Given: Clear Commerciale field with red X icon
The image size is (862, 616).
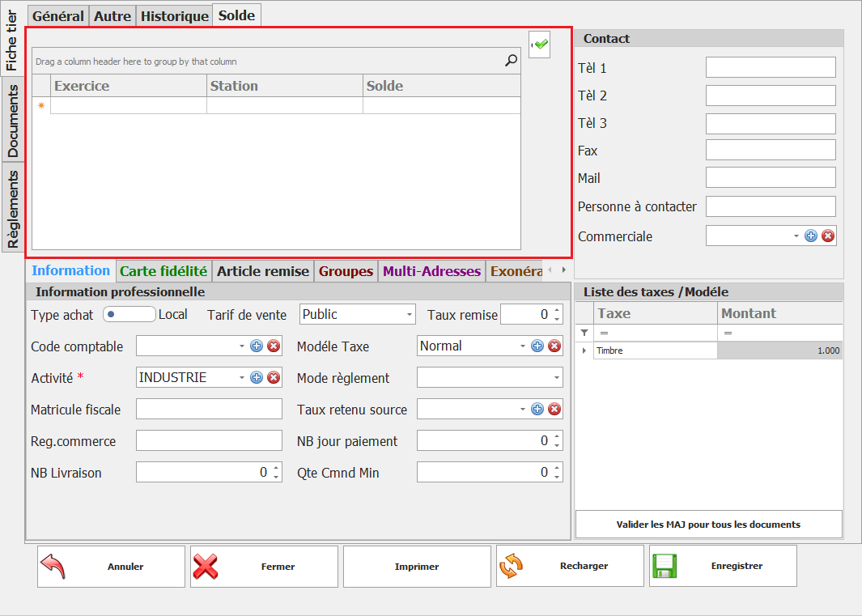Looking at the screenshot, I should point(828,236).
